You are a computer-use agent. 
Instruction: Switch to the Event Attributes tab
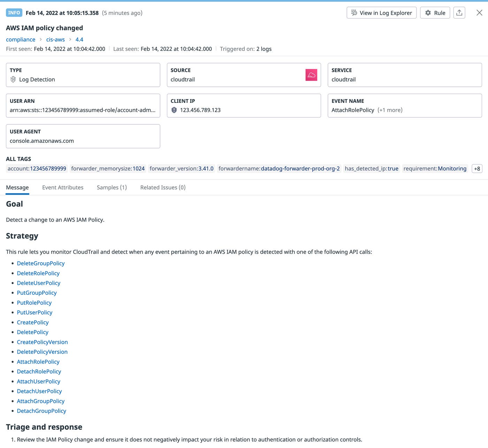coord(63,187)
